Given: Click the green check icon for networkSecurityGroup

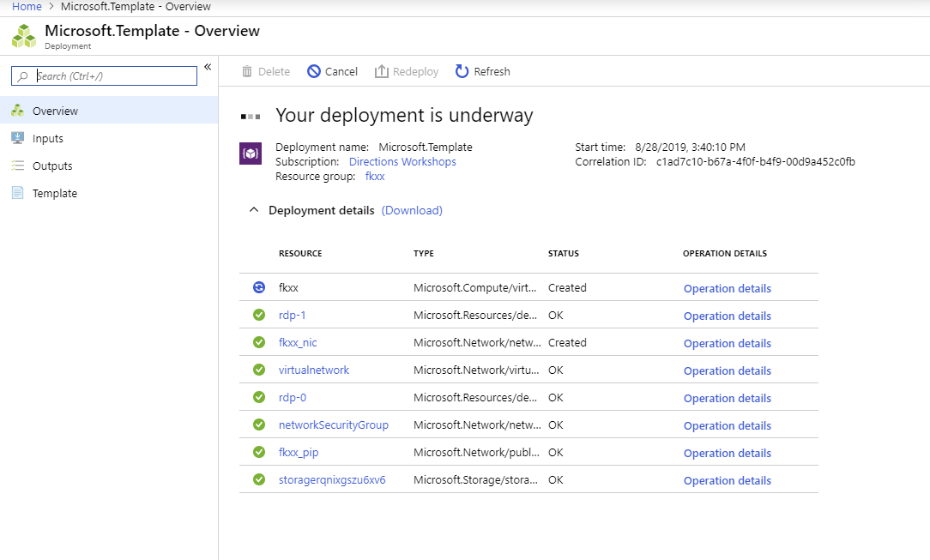Looking at the screenshot, I should [x=259, y=425].
